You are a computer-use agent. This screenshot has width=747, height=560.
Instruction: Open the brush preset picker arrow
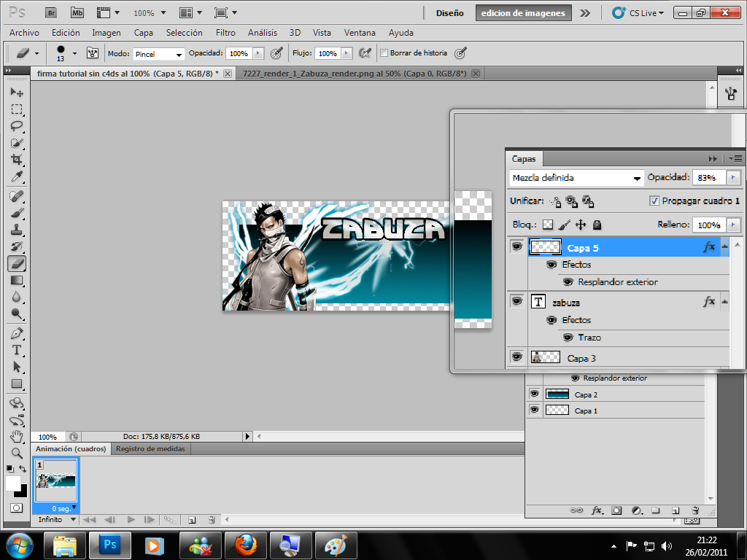pyautogui.click(x=74, y=53)
